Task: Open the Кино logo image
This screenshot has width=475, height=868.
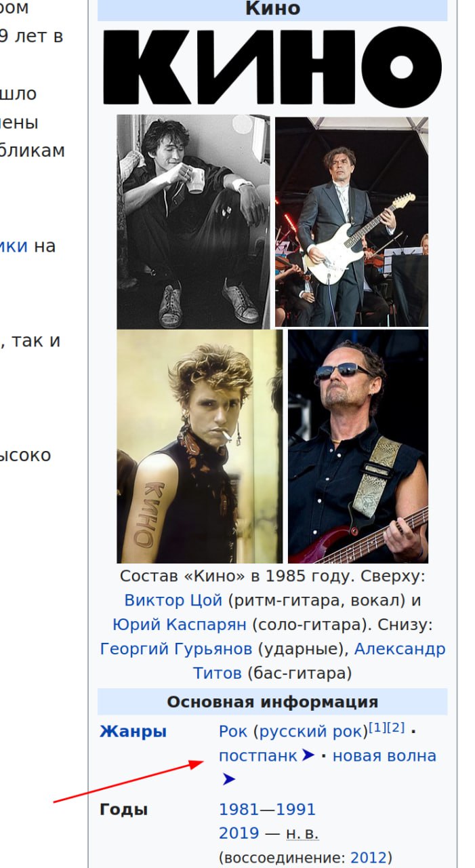Action: pyautogui.click(x=272, y=66)
